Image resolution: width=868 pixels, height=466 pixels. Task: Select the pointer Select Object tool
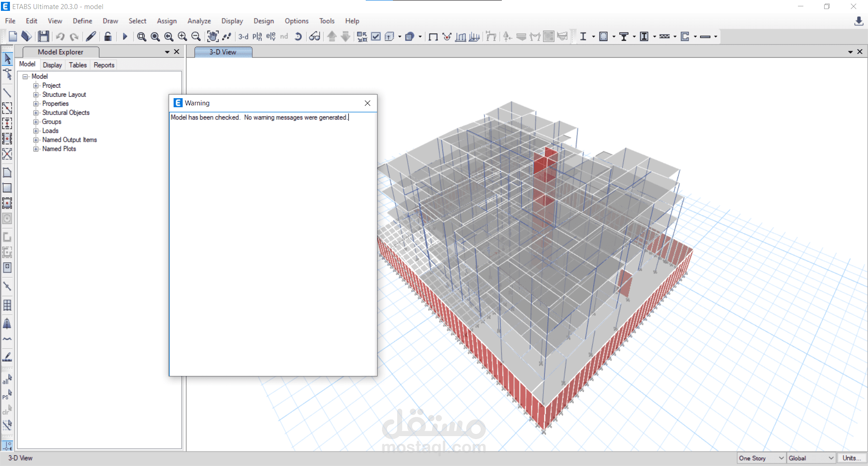coord(7,58)
